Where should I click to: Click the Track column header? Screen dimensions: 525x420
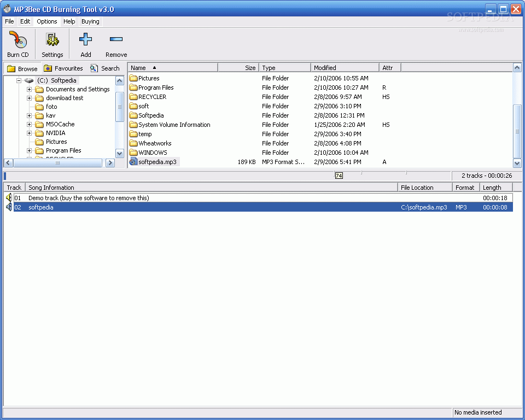coord(14,188)
